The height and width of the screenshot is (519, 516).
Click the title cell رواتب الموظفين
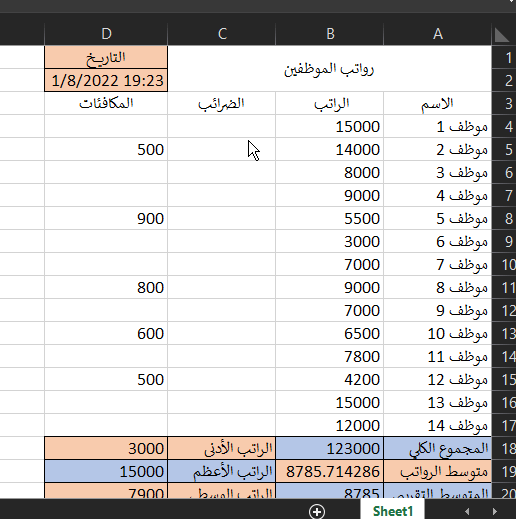[330, 69]
